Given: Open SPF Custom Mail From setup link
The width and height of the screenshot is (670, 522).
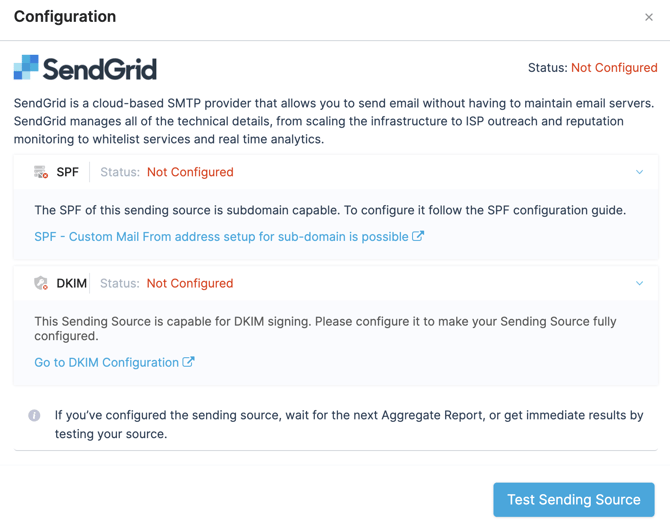Looking at the screenshot, I should [x=221, y=237].
